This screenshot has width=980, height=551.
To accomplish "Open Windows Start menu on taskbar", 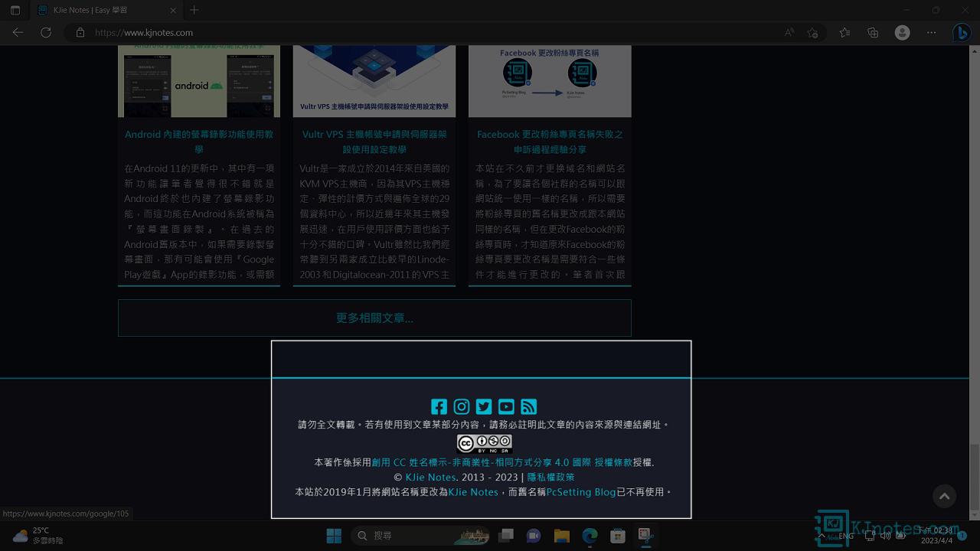I will tap(334, 536).
